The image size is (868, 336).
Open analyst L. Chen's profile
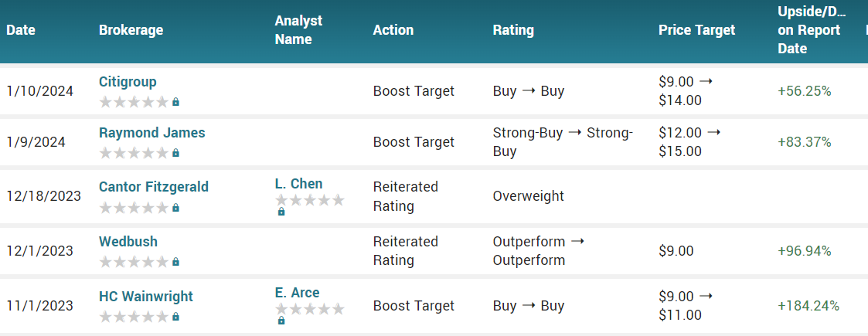[299, 184]
